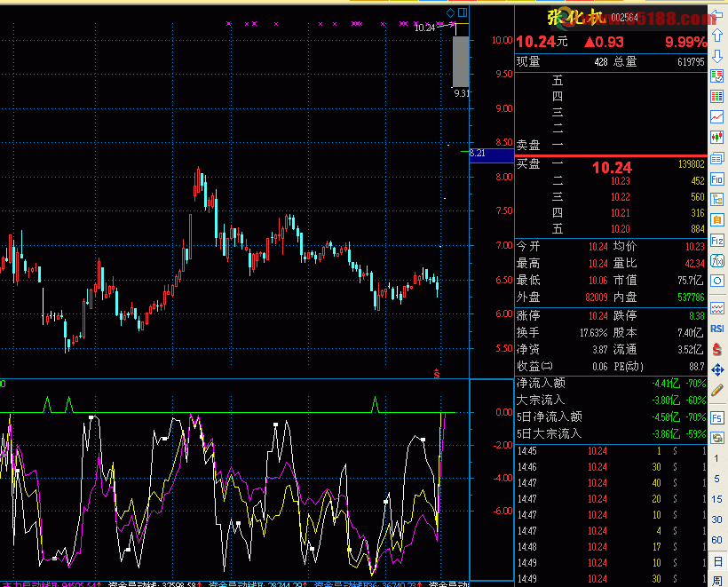Click bid three price 10.22
Viewport: 728px width, 587px height.
(x=621, y=197)
